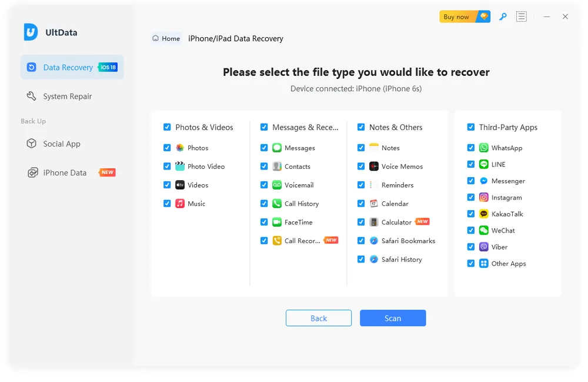Viewport: 588px width, 382px height.
Task: Toggle the Photos checkbox
Action: [x=167, y=148]
